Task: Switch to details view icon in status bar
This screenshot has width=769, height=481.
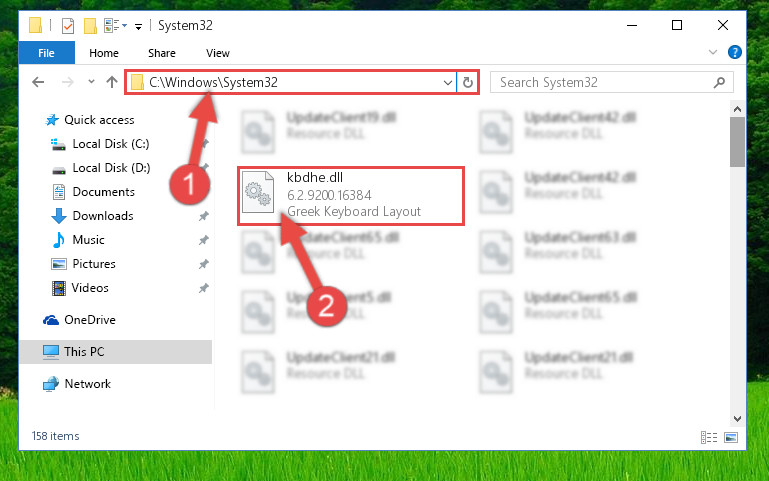Action: pyautogui.click(x=709, y=437)
